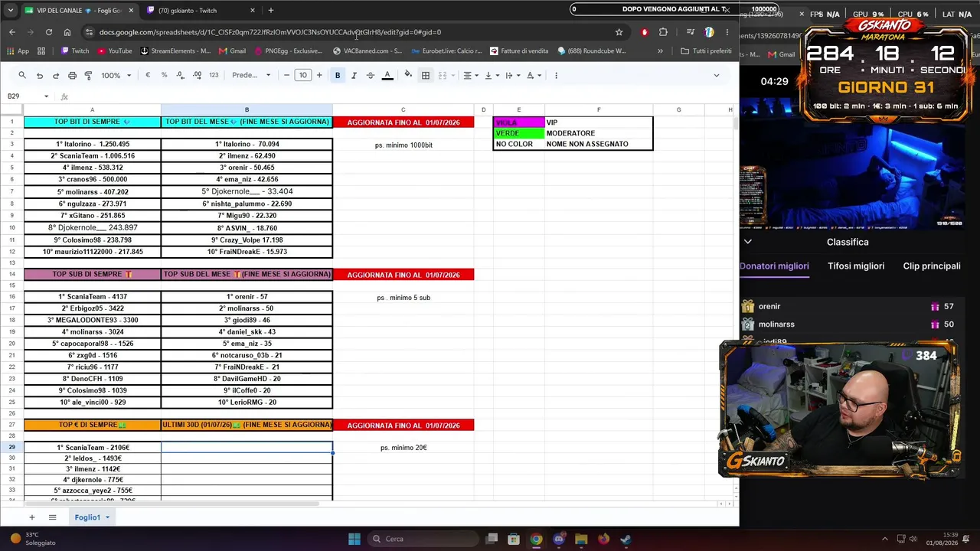Add a new sheet with the plus button
Screen dimensions: 980x551
coord(31,517)
